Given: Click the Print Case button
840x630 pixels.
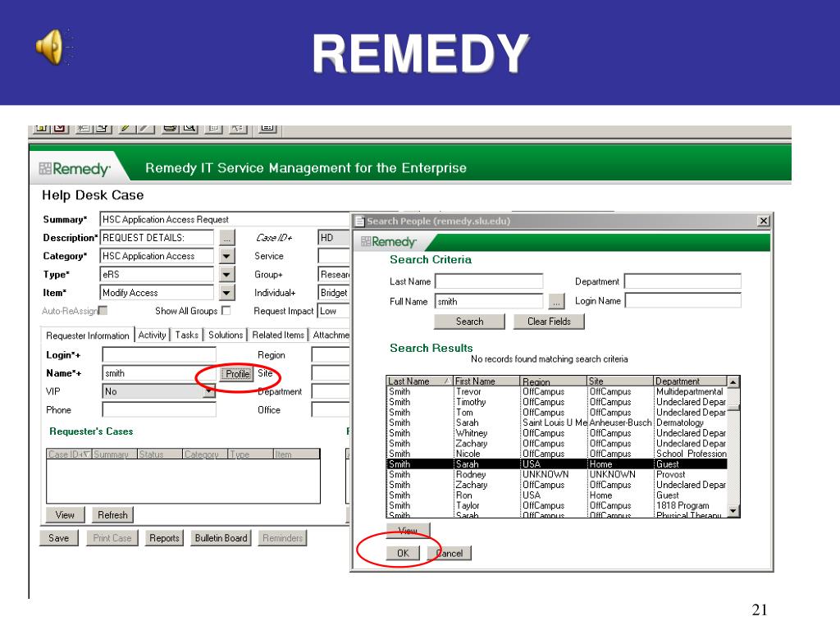Looking at the screenshot, I should pos(112,538).
